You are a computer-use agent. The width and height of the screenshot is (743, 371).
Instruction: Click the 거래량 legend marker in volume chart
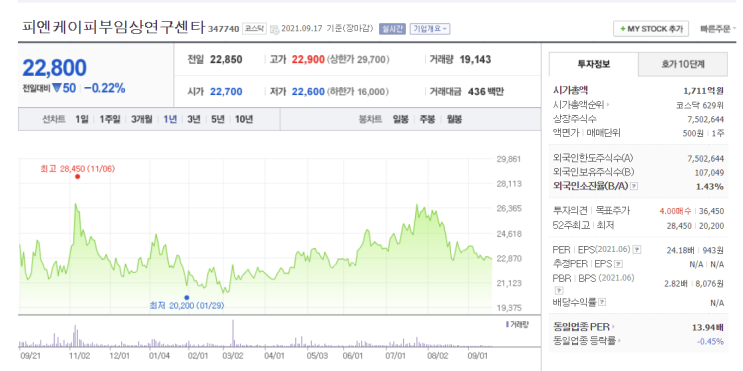(x=507, y=325)
